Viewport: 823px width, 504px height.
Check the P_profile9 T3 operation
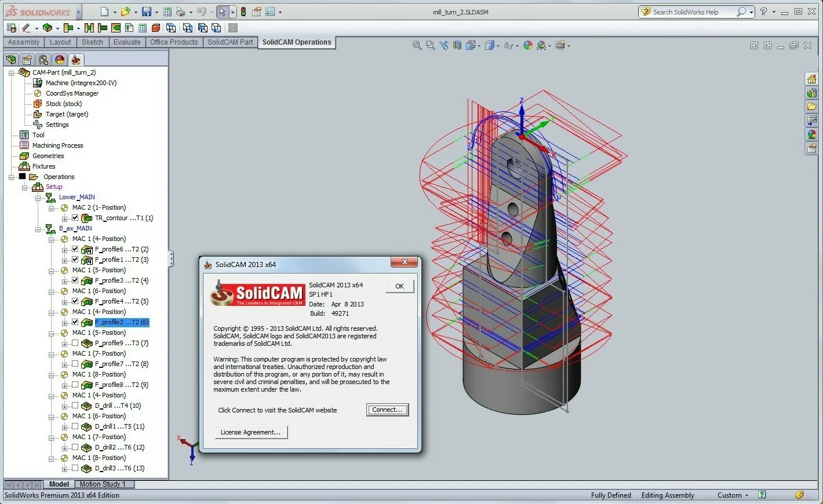coord(74,343)
